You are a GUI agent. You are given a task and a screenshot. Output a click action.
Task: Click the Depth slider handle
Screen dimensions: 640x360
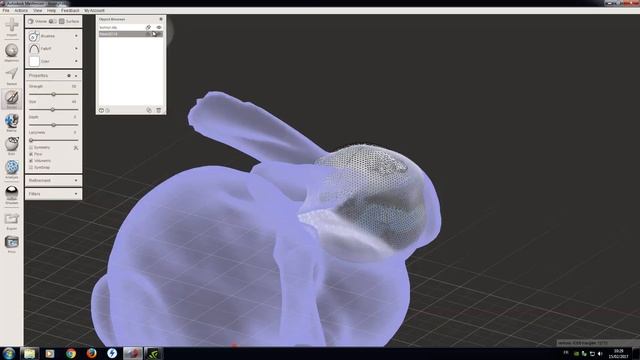click(53, 125)
